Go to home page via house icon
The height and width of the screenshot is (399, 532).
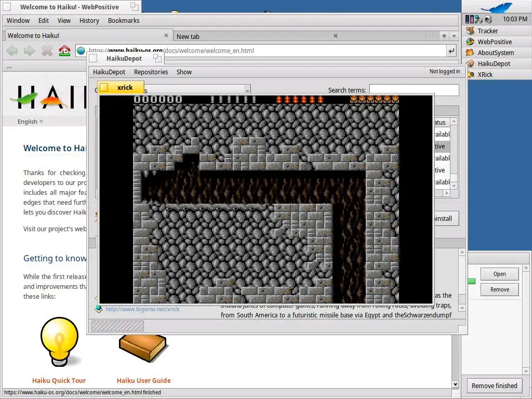64,51
